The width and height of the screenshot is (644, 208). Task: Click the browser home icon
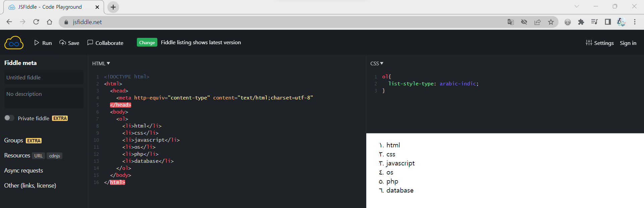(x=49, y=22)
